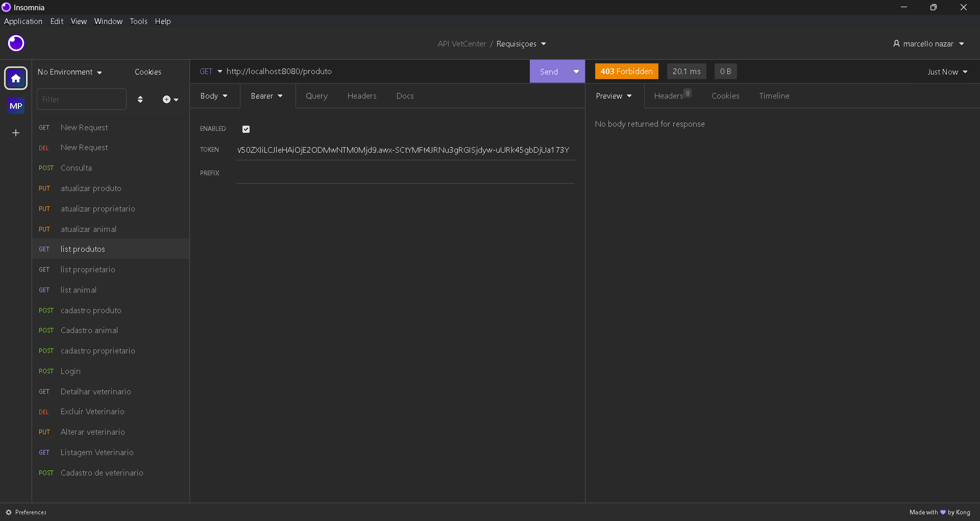The height and width of the screenshot is (521, 980).
Task: Open the Send options dropdown arrow
Action: click(x=576, y=72)
